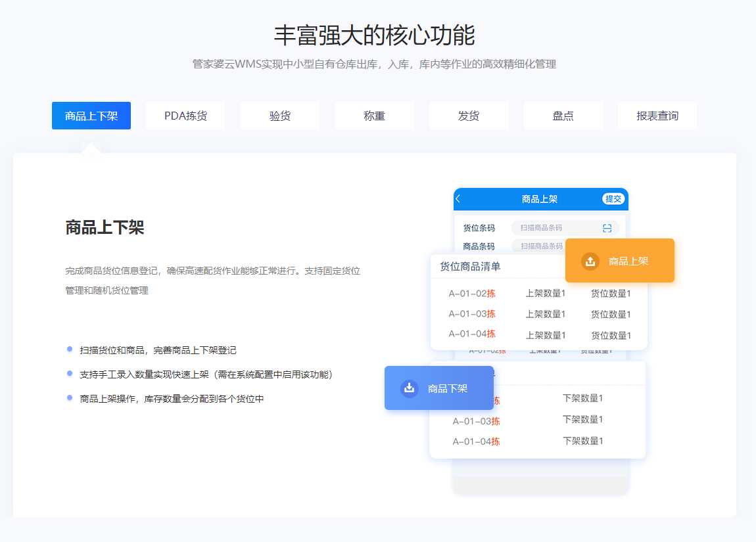Select the 商品上下架 tab
Image resolution: width=756 pixels, height=542 pixels.
click(x=91, y=116)
